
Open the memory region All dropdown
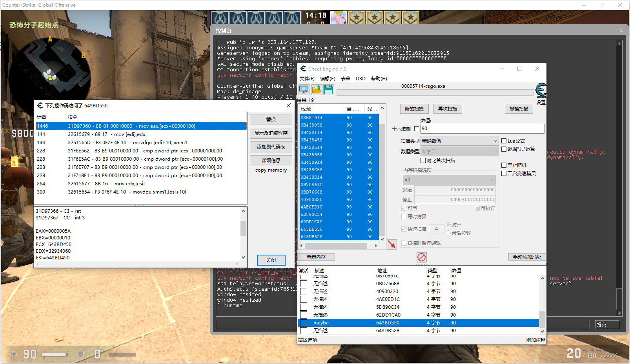click(x=449, y=179)
